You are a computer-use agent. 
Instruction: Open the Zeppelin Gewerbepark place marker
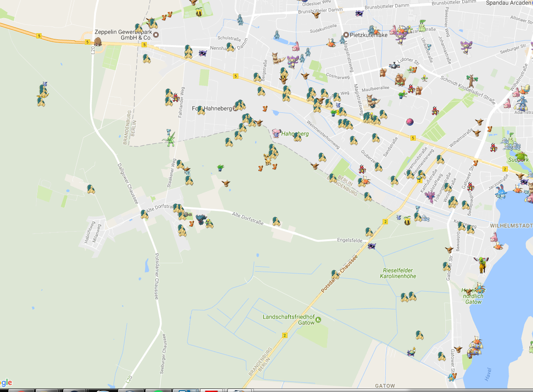click(155, 35)
